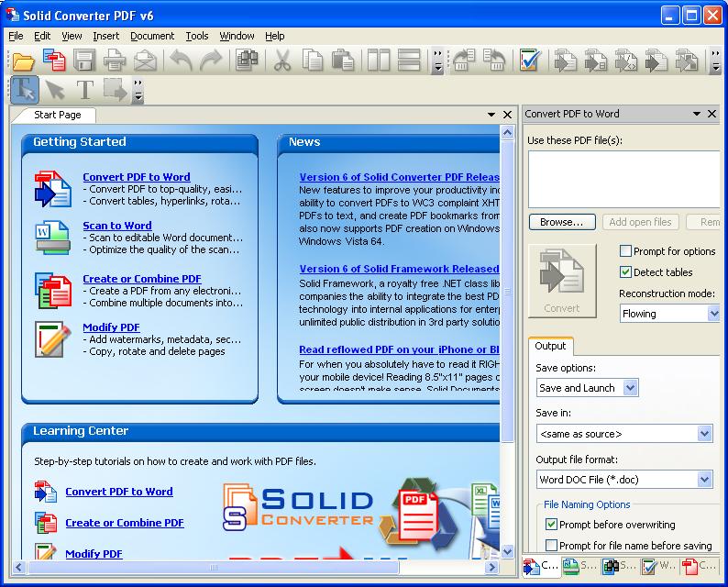Click the Use these PDF files list box
This screenshot has height=587, width=728.
point(624,179)
